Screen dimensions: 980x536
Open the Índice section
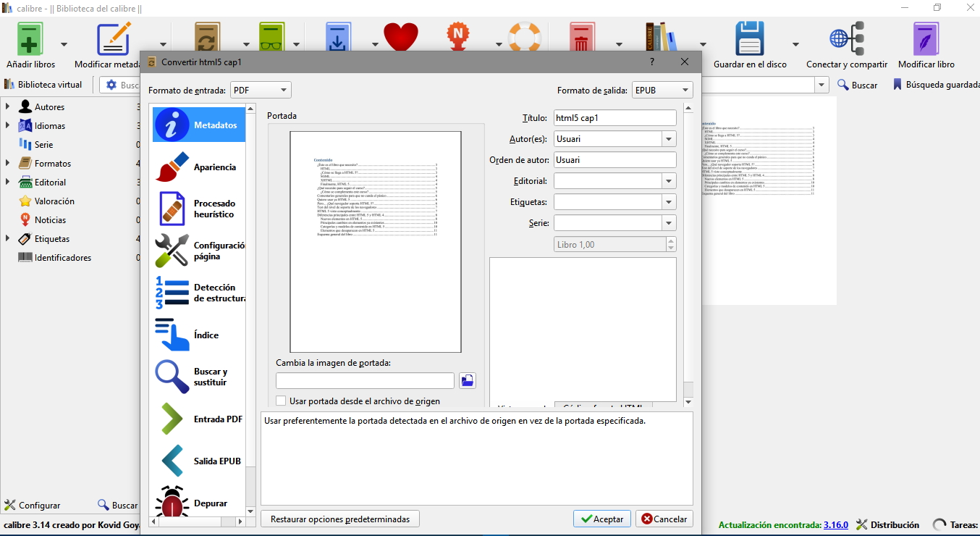point(199,335)
